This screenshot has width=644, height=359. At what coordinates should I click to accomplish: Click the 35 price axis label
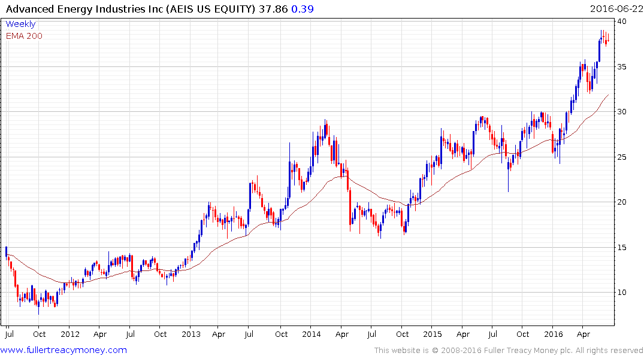(622, 66)
